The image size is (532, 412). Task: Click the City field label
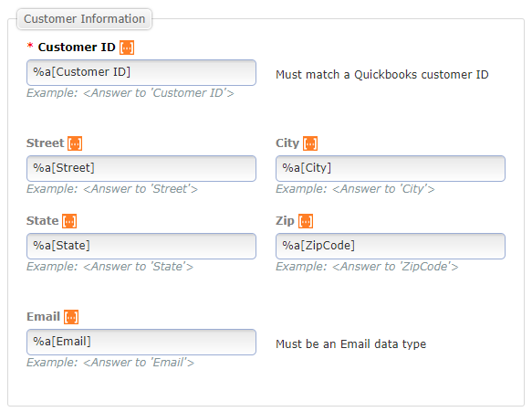pos(287,143)
